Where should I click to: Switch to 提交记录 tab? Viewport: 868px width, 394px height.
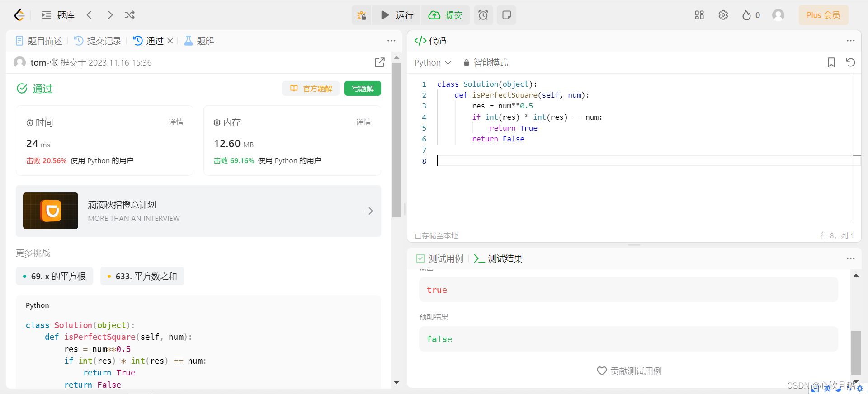(x=98, y=41)
